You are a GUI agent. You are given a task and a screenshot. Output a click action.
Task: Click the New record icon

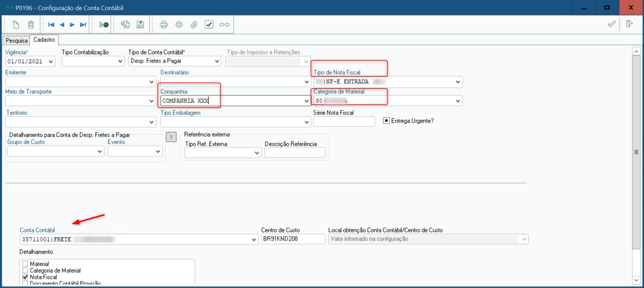(16, 25)
